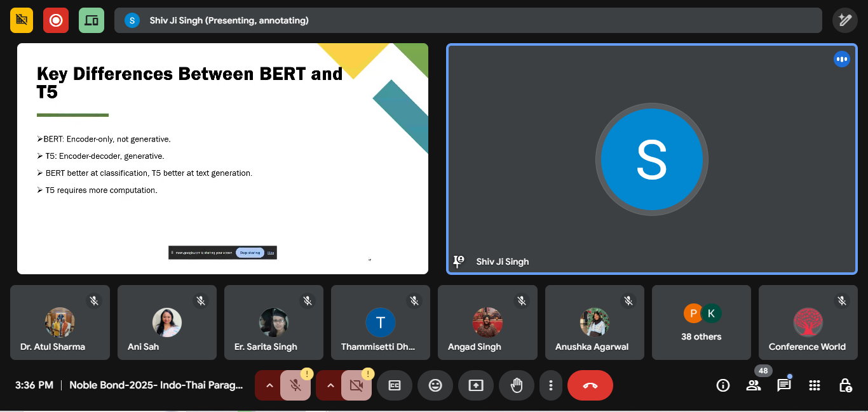Expand camera video settings arrow
This screenshot has width=868, height=412.
click(330, 385)
